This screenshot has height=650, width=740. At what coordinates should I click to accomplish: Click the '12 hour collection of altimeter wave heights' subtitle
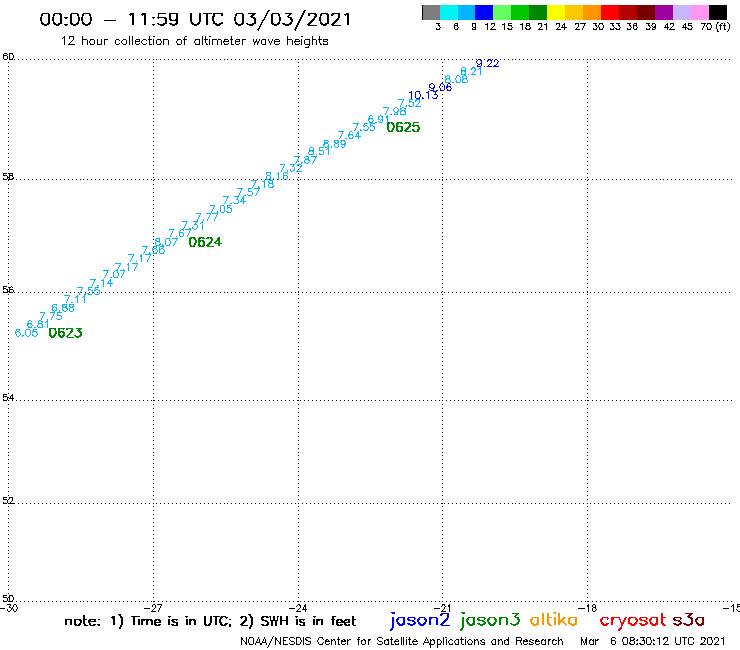[194, 42]
